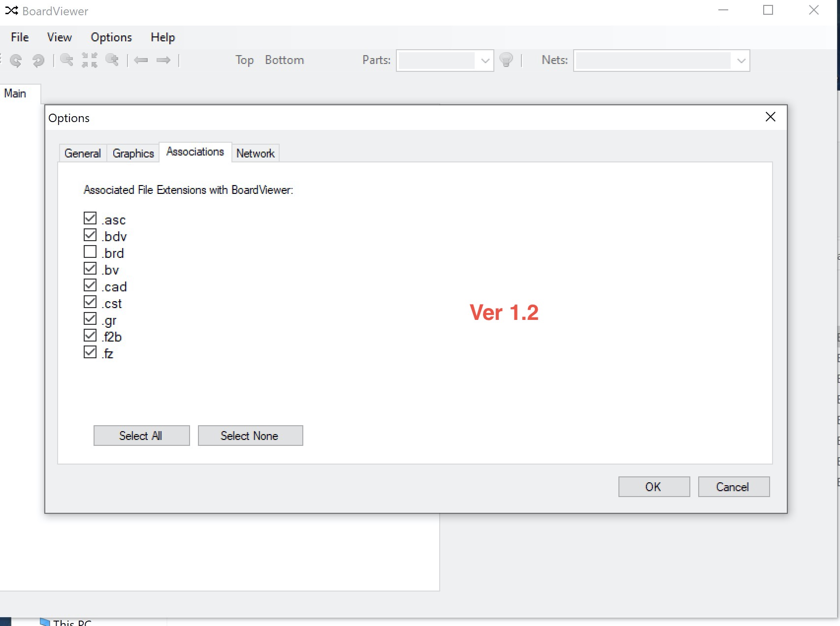Viewport: 840px width, 626px height.
Task: Open the Help menu
Action: tap(162, 37)
